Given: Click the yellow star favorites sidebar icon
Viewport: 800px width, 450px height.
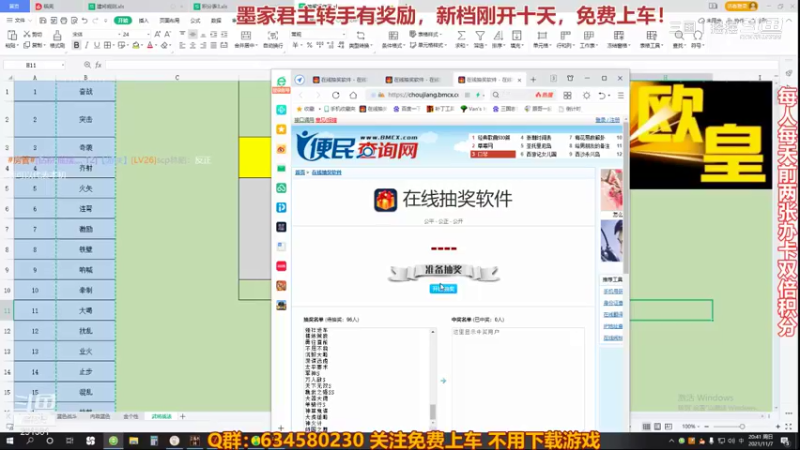Looking at the screenshot, I should pos(281,130).
